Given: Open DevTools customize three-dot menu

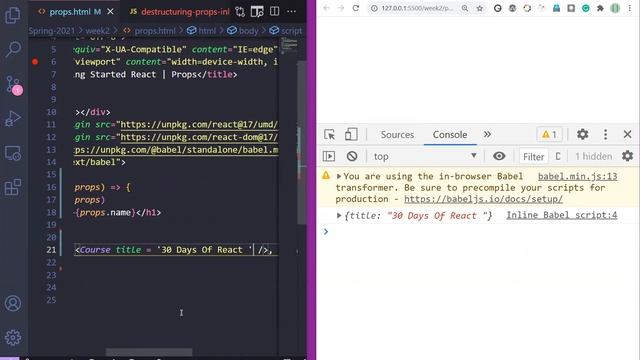Looking at the screenshot, I should 606,134.
